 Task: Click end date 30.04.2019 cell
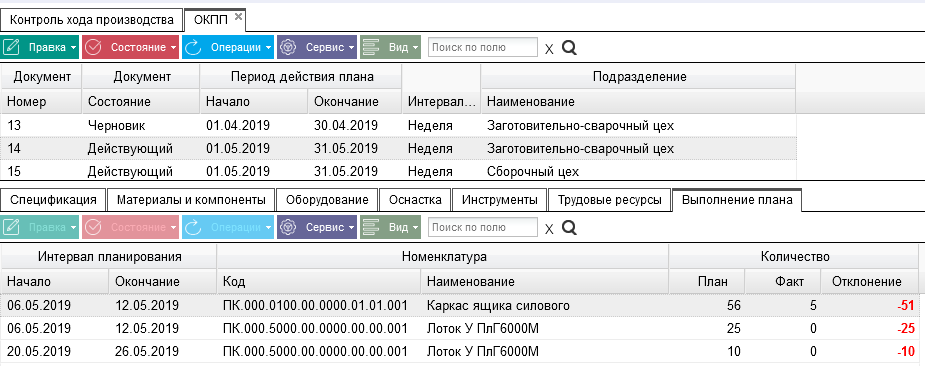click(x=354, y=126)
